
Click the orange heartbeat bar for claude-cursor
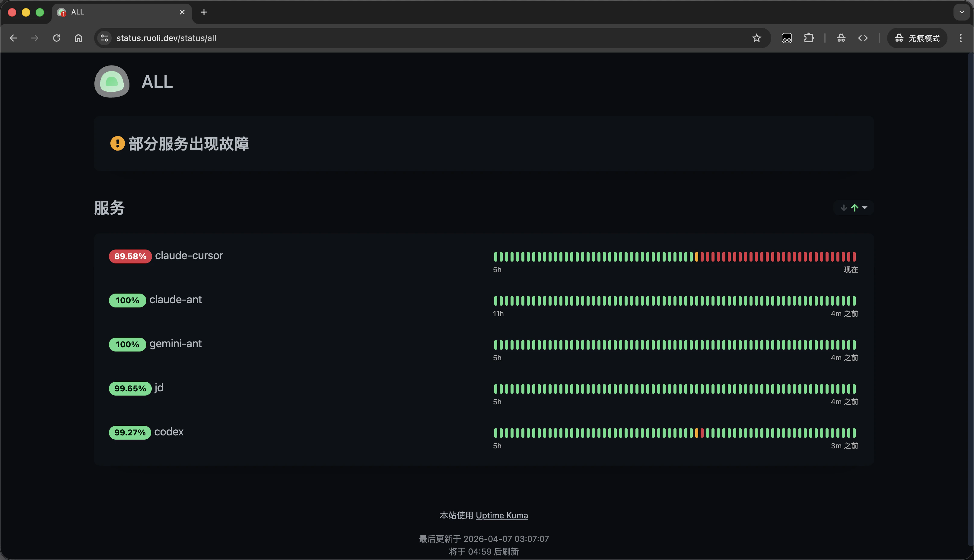[x=696, y=256]
